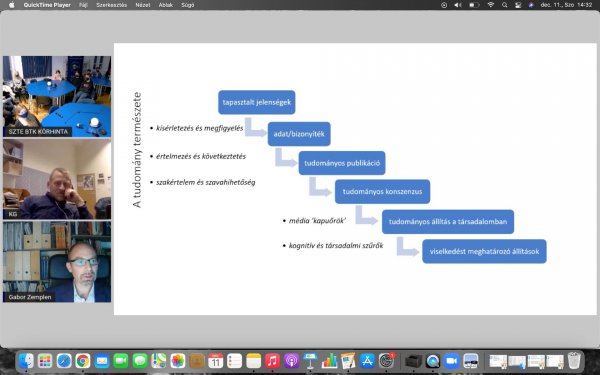This screenshot has width=600, height=375.
Task: Launch Keynote from the Dock
Action: (310, 361)
